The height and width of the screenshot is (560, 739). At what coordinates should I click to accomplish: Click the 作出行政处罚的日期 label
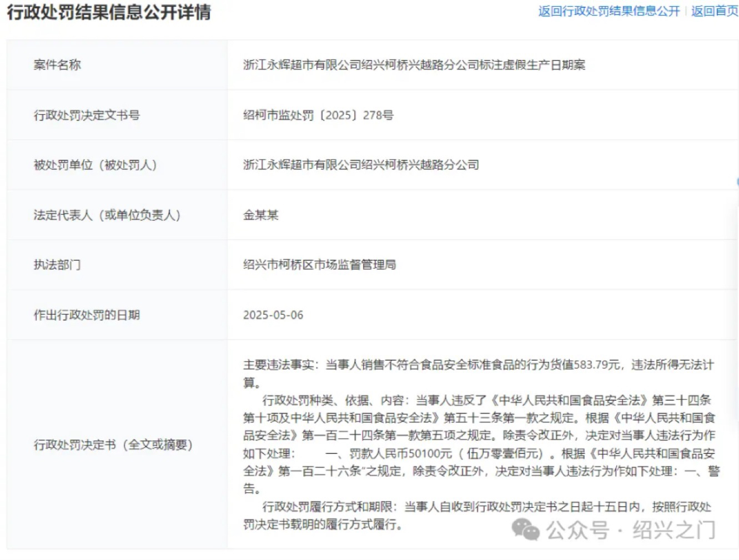point(87,315)
